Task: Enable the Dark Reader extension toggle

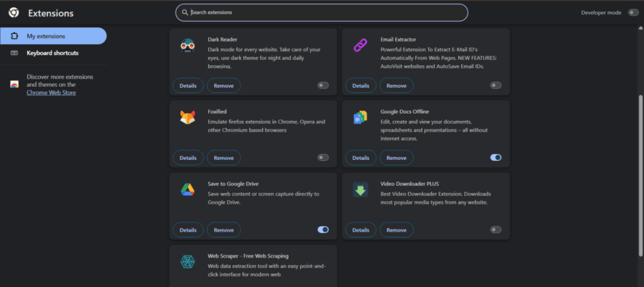Action: coord(323,86)
